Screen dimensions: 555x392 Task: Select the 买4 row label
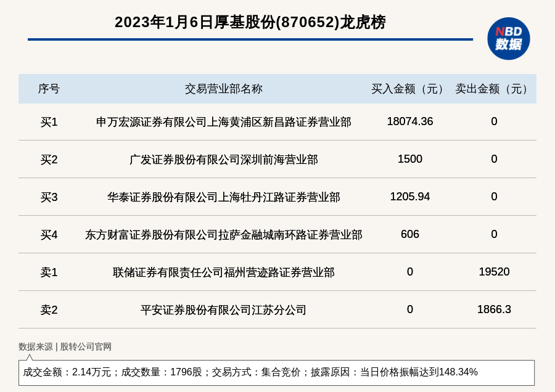[x=49, y=235]
